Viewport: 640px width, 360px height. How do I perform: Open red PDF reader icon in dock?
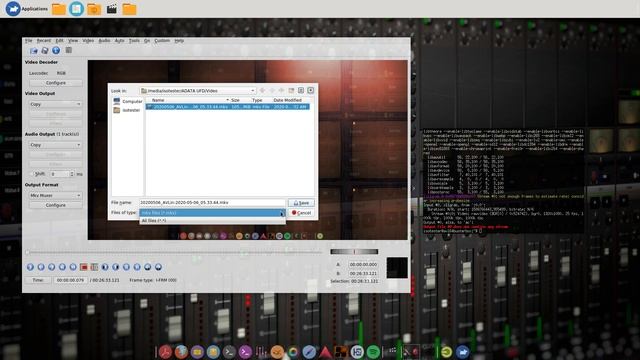pos(165,352)
